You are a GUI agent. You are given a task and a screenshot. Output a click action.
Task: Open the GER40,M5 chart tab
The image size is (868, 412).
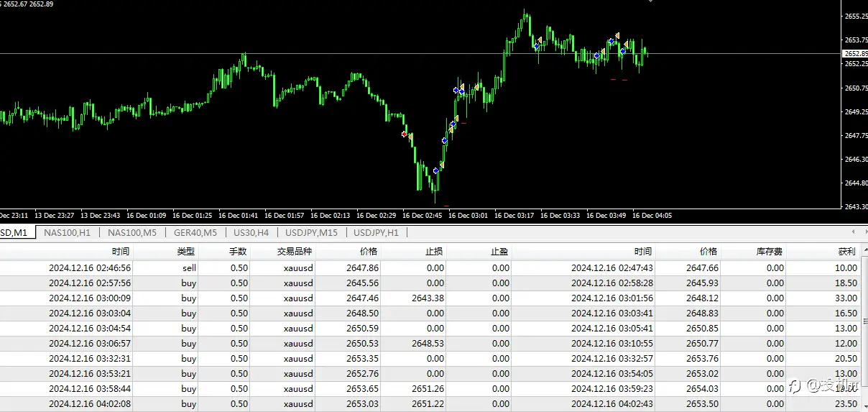(195, 232)
